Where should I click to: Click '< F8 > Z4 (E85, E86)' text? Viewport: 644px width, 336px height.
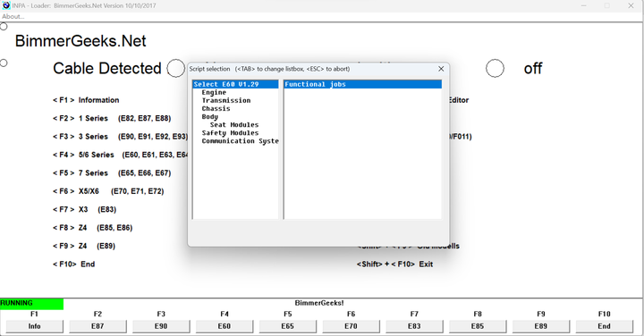click(92, 228)
